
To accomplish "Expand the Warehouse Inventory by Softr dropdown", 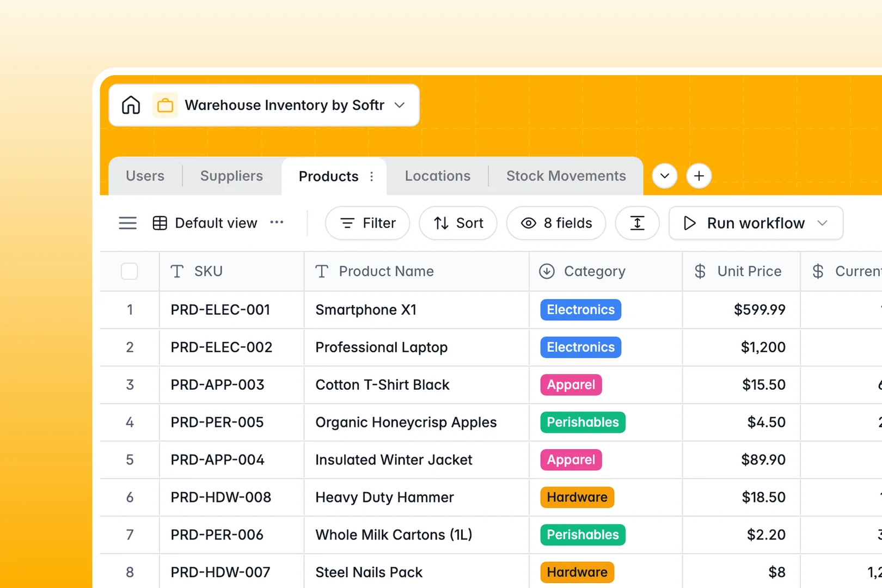I will click(400, 105).
